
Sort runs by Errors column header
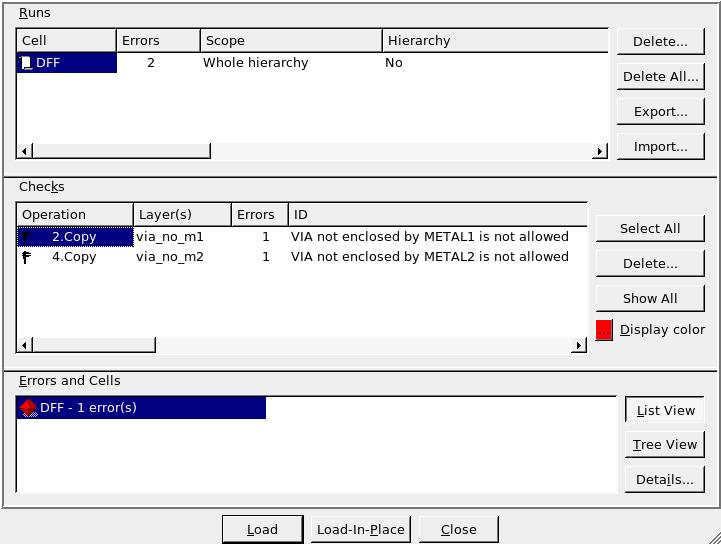click(158, 41)
